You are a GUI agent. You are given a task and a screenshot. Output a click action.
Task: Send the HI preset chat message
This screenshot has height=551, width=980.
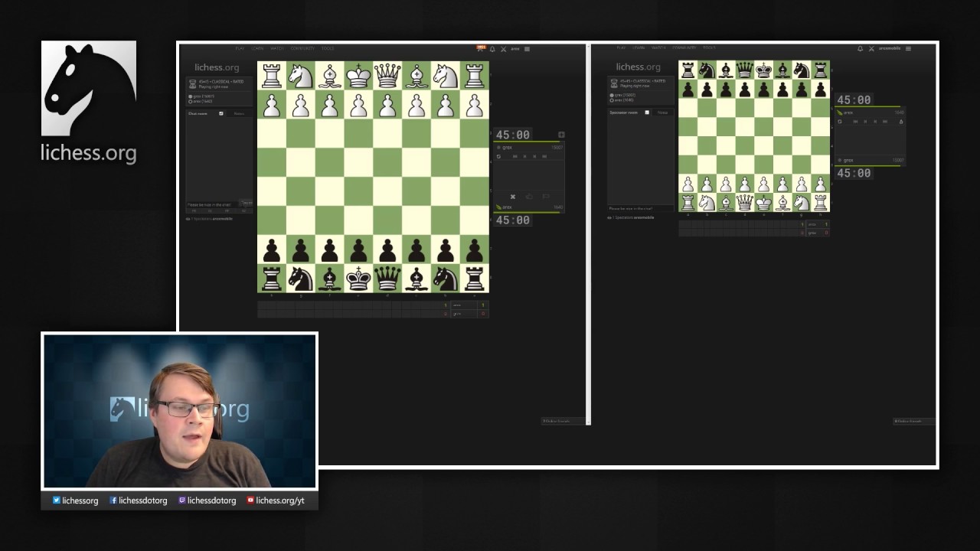(194, 211)
